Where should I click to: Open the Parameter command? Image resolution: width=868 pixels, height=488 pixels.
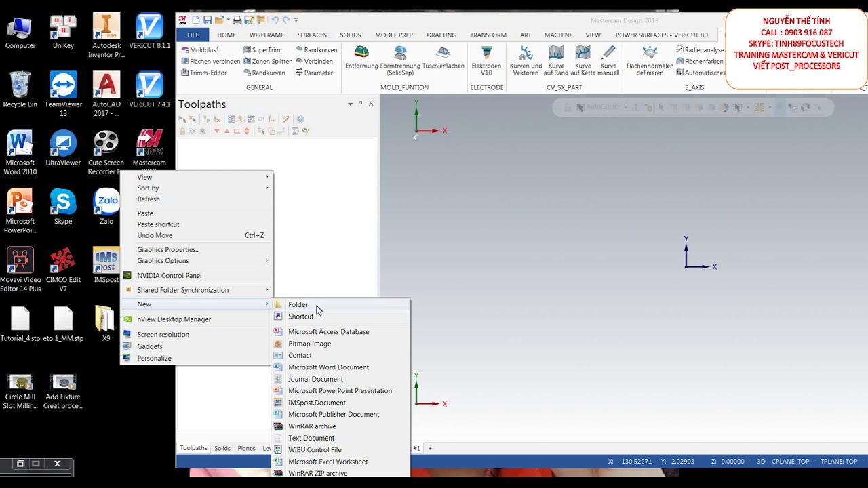313,73
